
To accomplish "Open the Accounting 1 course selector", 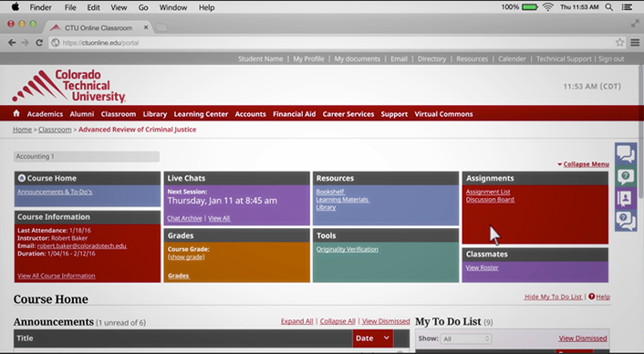I will click(x=87, y=156).
